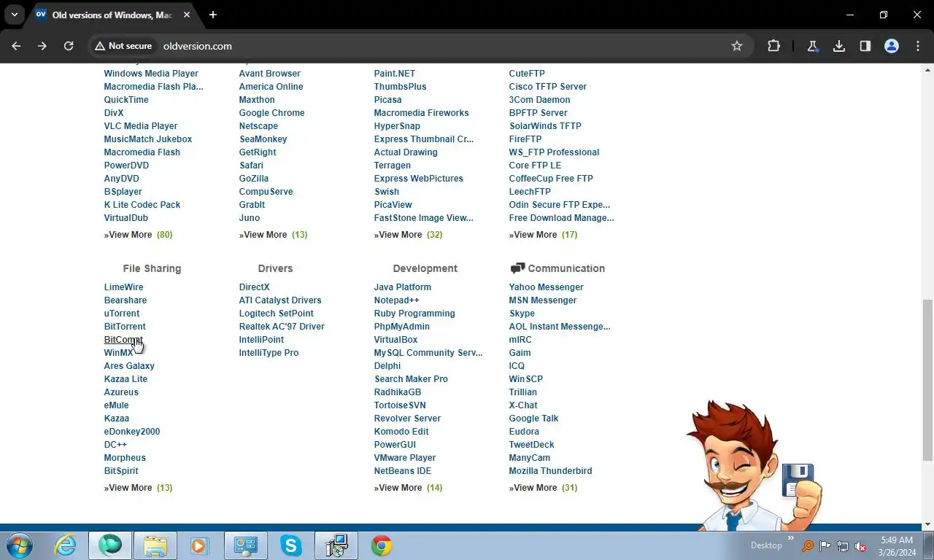Open the Notepad++ link
934x560 pixels.
point(396,300)
